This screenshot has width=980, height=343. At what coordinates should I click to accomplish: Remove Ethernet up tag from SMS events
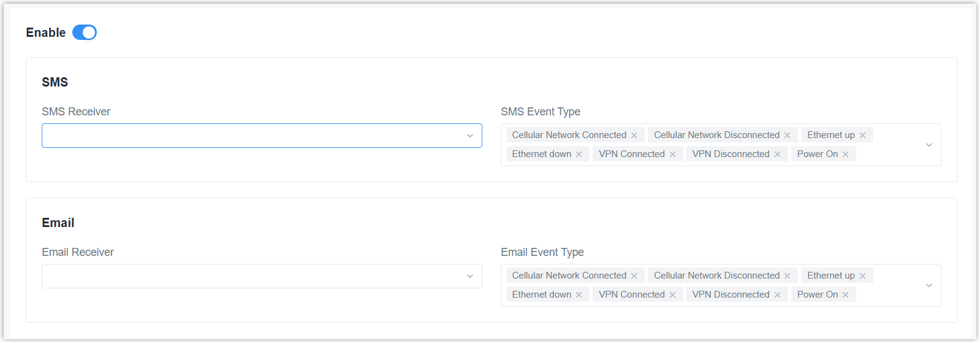862,136
